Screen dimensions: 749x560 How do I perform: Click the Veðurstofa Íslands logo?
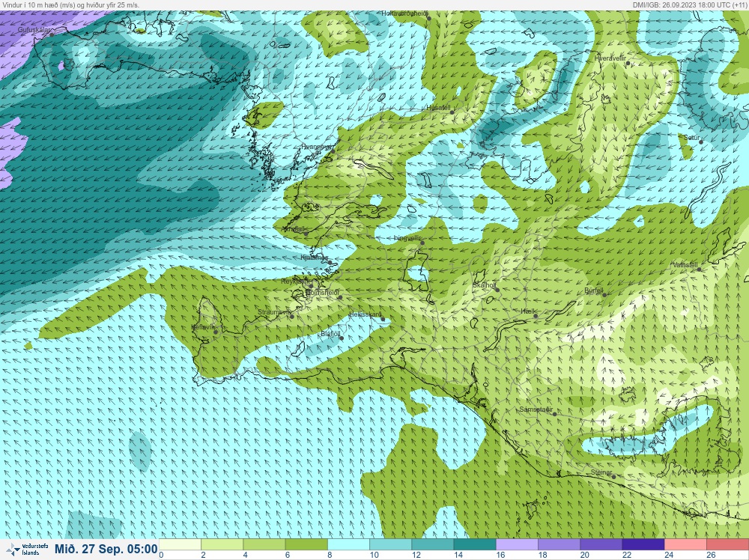[28, 549]
